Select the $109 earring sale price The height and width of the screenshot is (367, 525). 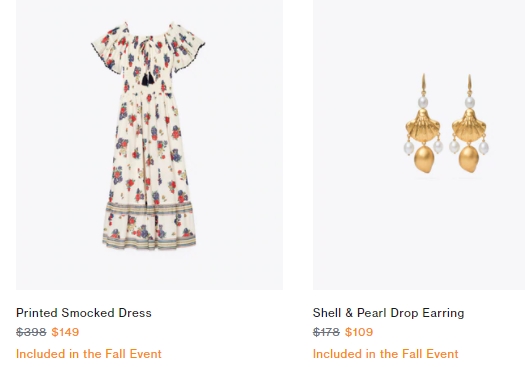click(x=359, y=332)
